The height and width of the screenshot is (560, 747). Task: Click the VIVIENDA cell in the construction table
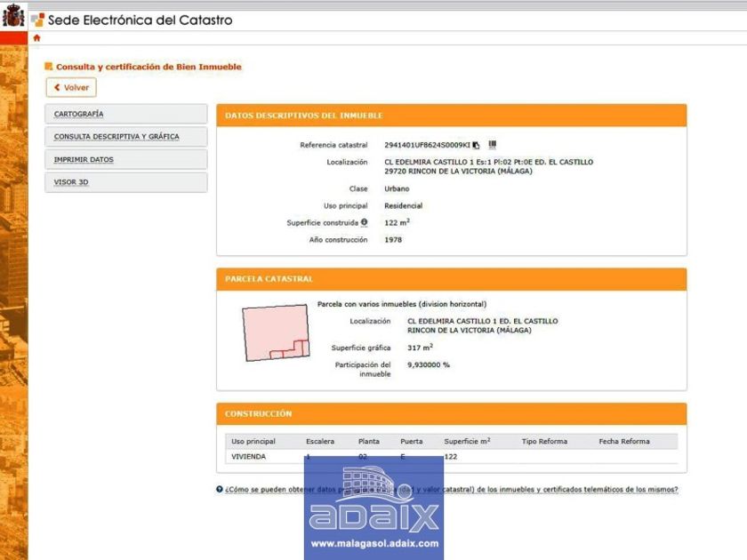click(x=249, y=456)
